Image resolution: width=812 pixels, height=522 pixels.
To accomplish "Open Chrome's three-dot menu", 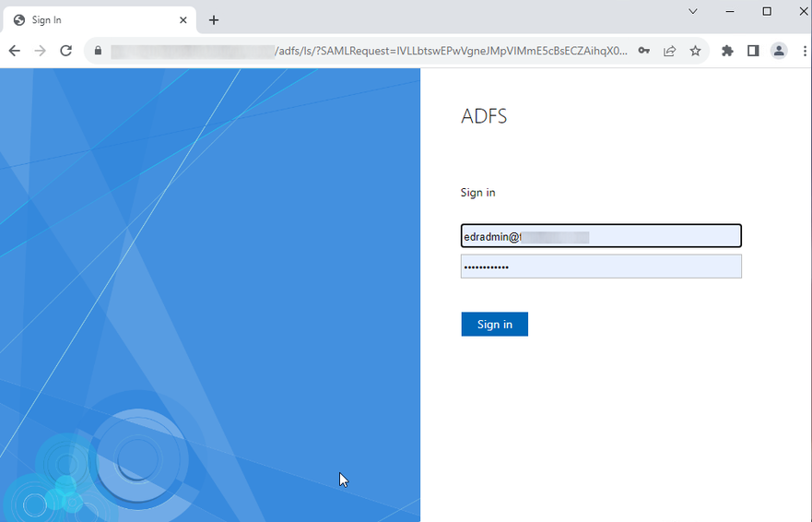I will (x=805, y=51).
